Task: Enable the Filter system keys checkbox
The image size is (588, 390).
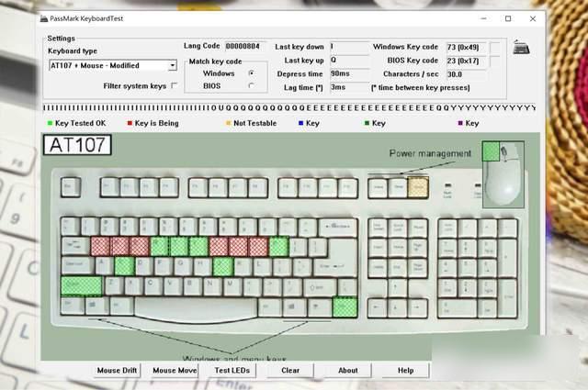Action: point(174,85)
